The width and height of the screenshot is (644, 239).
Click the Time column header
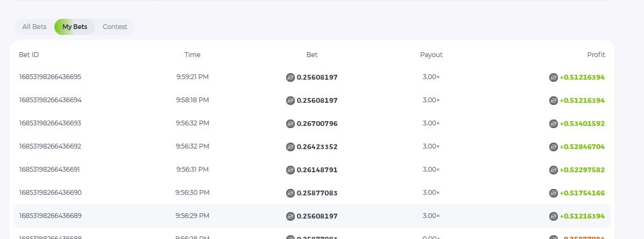(192, 55)
